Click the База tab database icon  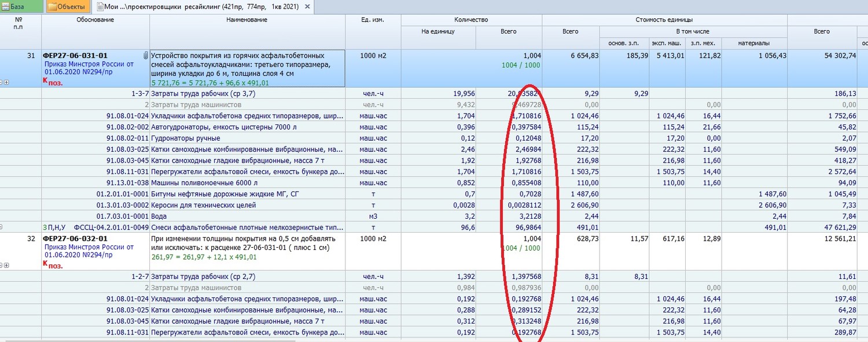coord(5,7)
